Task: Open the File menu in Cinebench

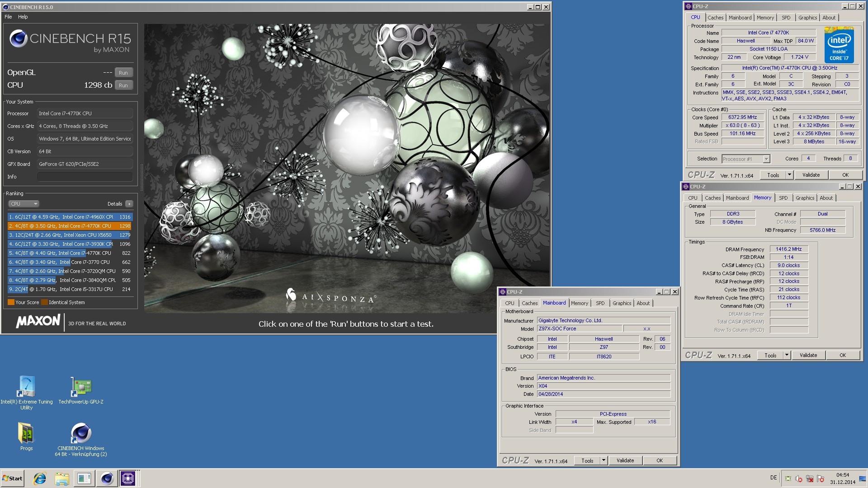Action: (x=8, y=17)
